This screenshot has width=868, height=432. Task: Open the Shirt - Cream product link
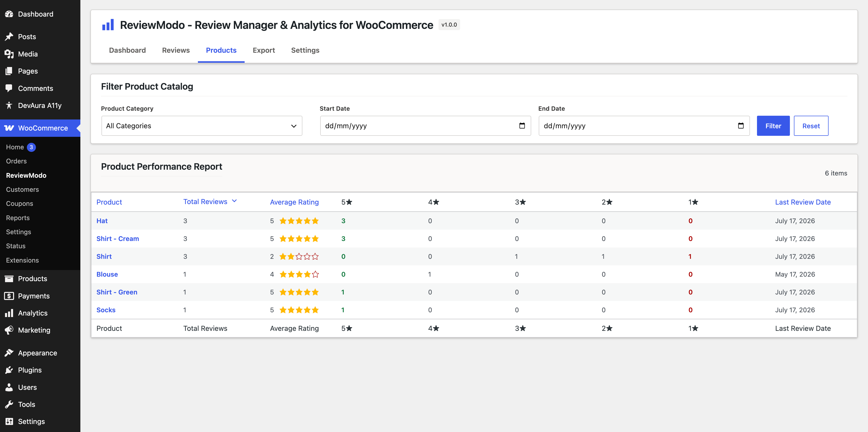(118, 239)
